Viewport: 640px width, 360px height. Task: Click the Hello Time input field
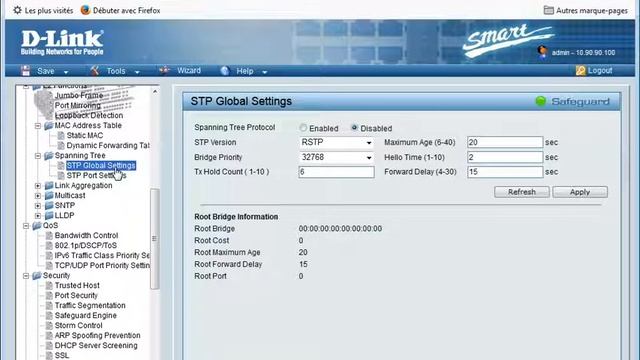505,157
